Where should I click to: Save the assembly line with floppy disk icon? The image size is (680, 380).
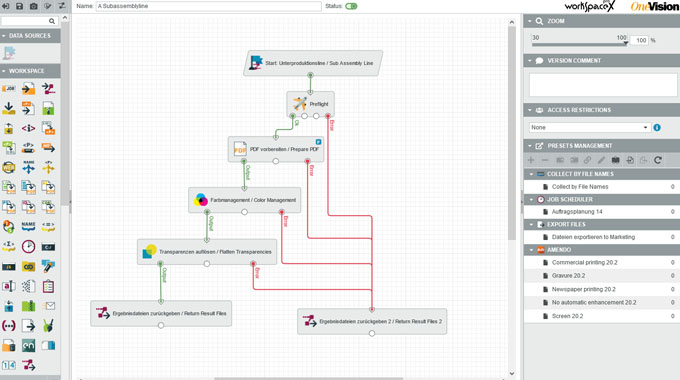tap(20, 6)
